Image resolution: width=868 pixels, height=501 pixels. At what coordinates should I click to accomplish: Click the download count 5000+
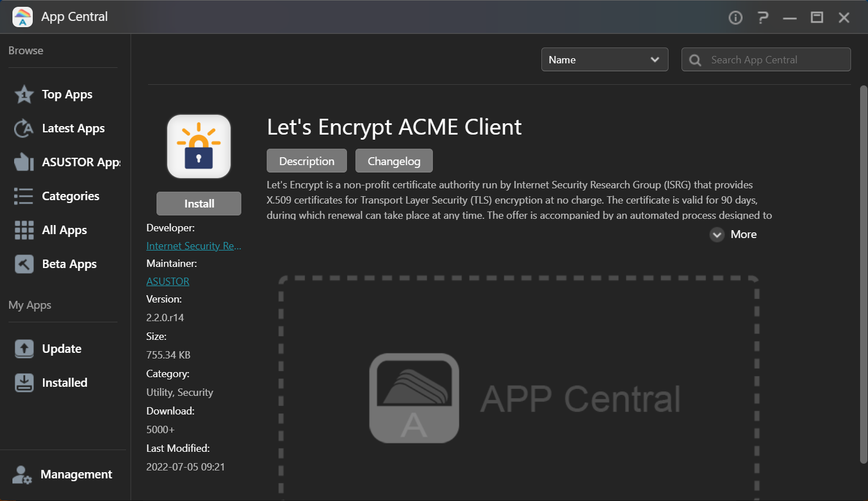pyautogui.click(x=160, y=430)
